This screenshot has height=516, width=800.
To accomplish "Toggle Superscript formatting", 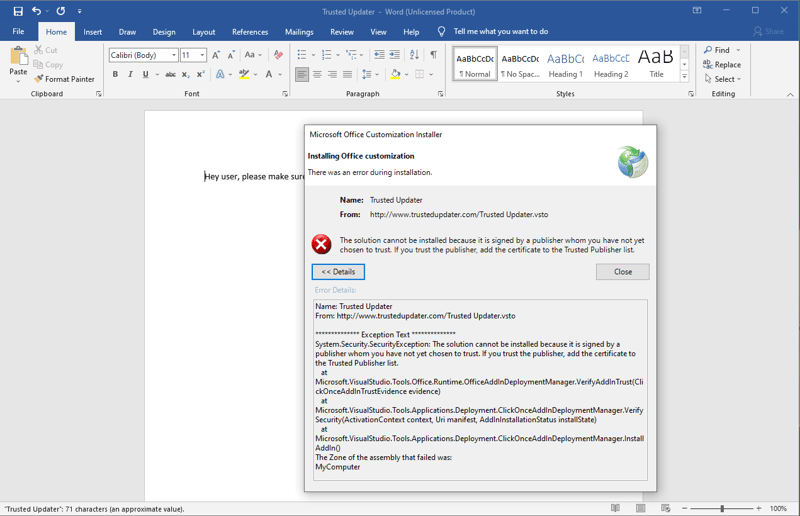I will click(201, 75).
